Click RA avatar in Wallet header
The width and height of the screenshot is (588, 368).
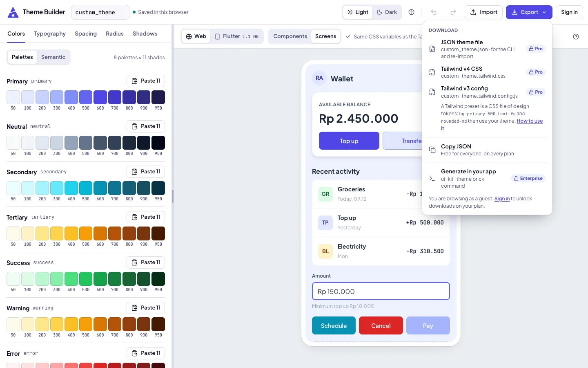point(319,78)
